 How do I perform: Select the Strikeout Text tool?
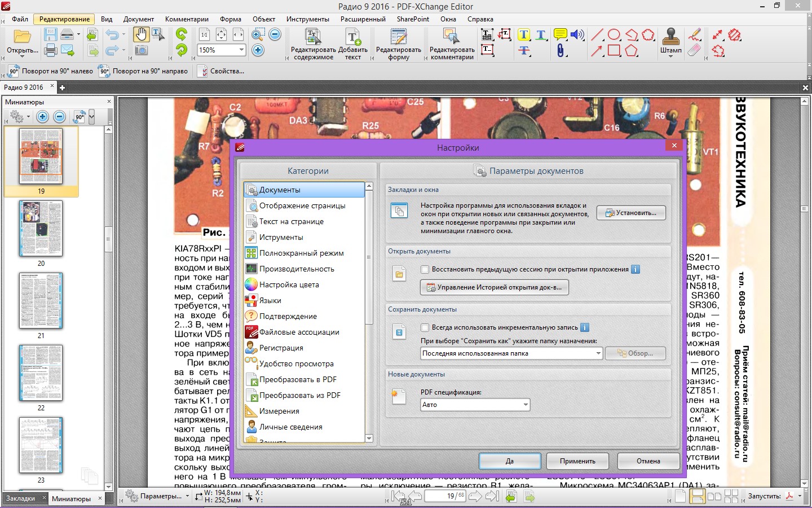(x=524, y=51)
